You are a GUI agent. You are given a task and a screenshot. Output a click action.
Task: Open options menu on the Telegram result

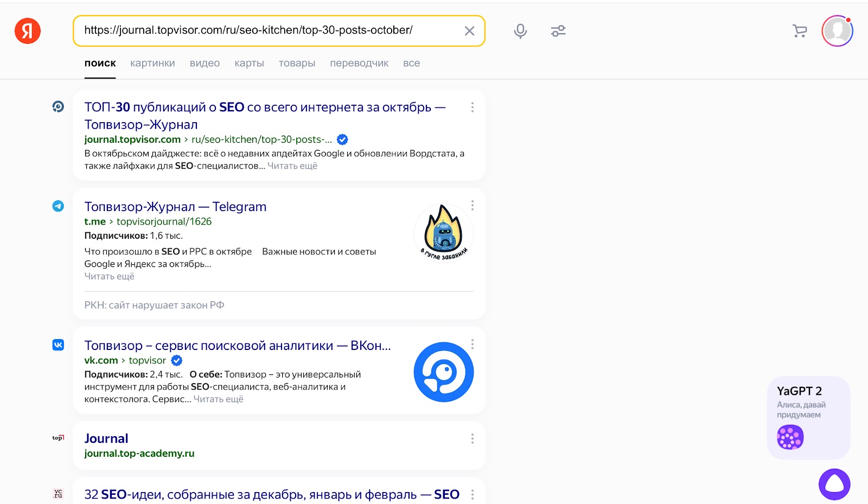(x=472, y=205)
